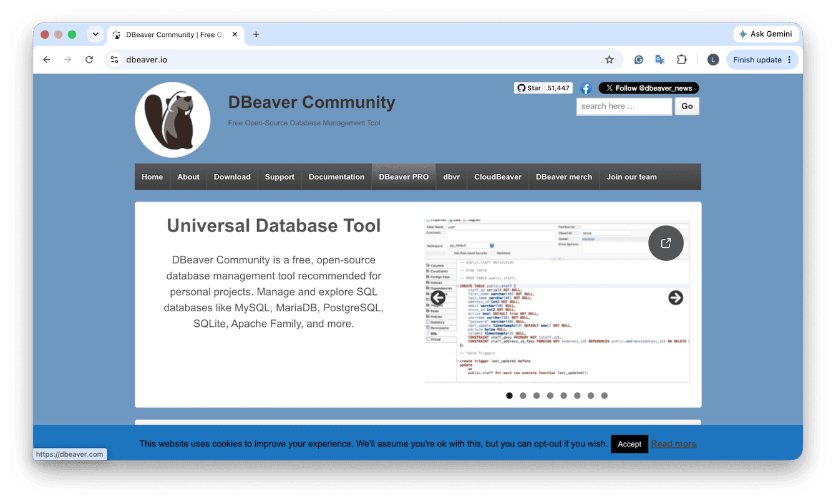Open the Extensions puzzle icon
836x504 pixels.
click(682, 60)
